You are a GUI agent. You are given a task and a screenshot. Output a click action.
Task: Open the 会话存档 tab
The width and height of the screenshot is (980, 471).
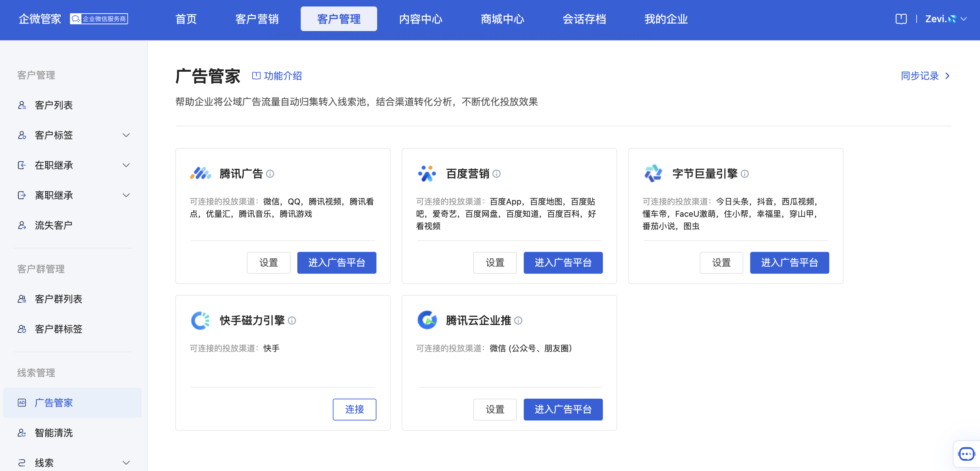tap(584, 19)
